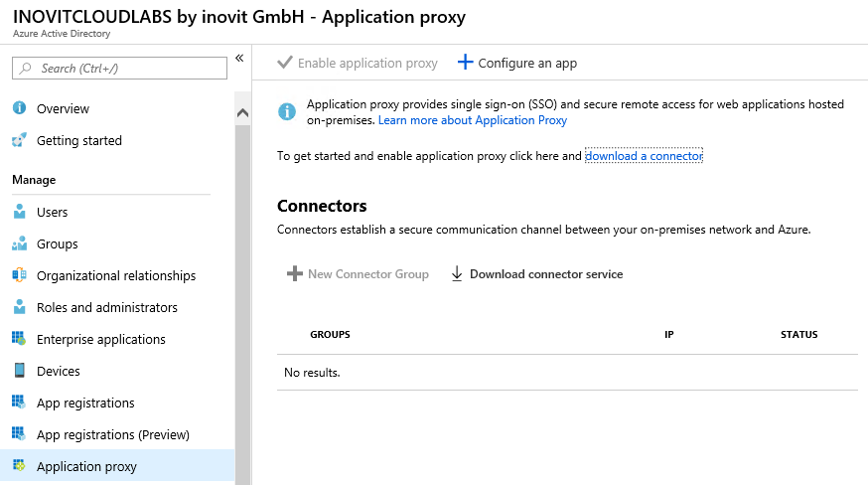The width and height of the screenshot is (868, 485).
Task: Click the App registrations icon
Action: 20,403
